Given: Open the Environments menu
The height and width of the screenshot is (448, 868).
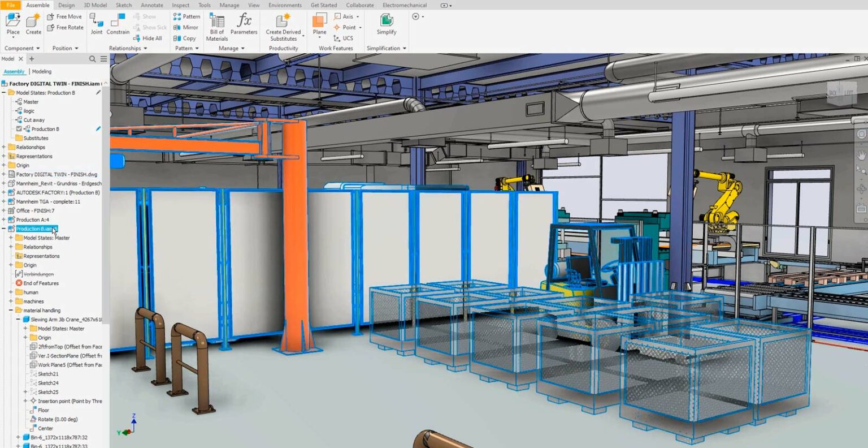Looking at the screenshot, I should (285, 5).
